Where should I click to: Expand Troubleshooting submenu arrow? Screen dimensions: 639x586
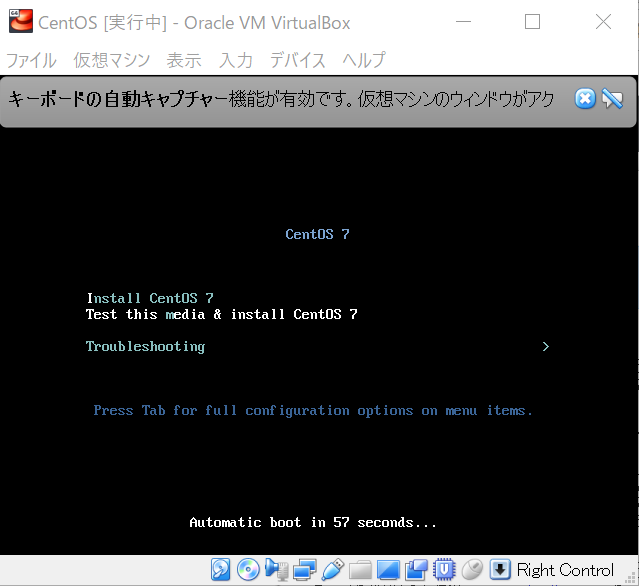click(x=546, y=346)
